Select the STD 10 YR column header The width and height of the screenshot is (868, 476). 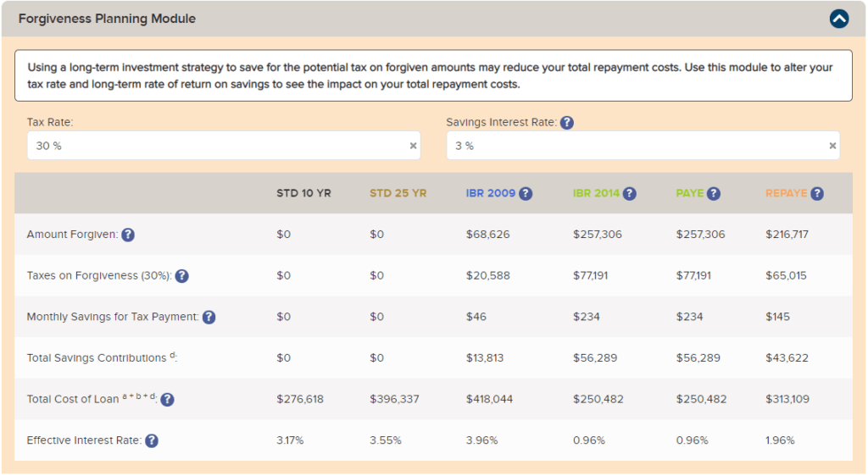(x=303, y=193)
